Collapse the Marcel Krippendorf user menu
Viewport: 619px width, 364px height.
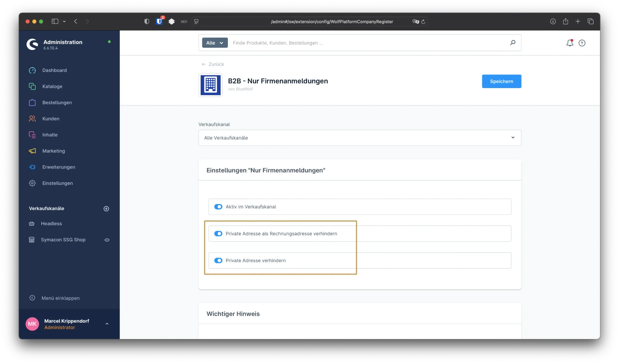[107, 324]
